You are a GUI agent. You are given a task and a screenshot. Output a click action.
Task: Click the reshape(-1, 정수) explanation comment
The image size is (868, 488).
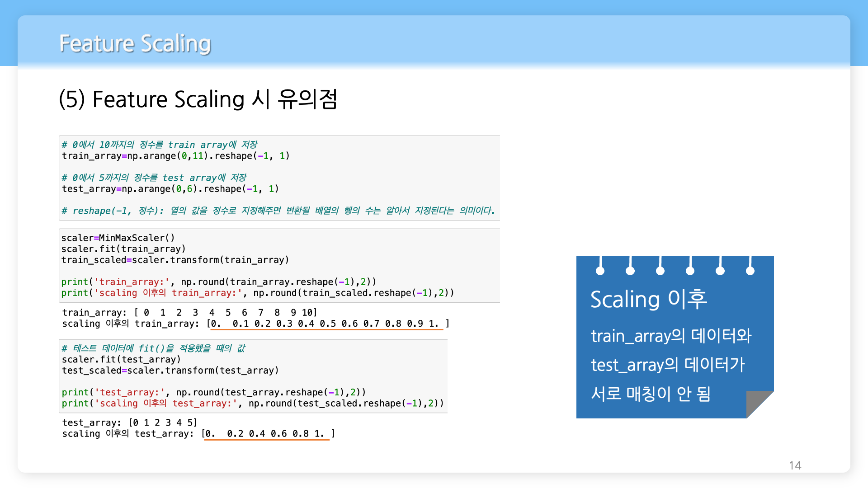tap(278, 211)
